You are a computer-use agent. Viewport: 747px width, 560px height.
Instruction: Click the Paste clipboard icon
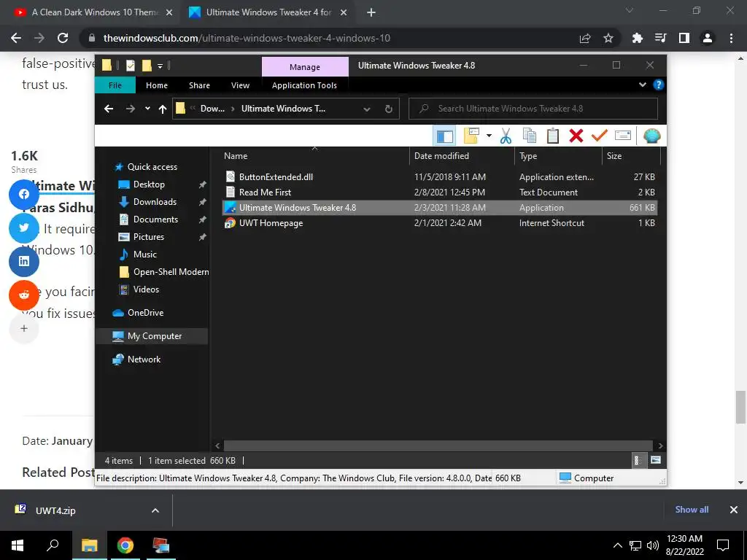click(553, 136)
